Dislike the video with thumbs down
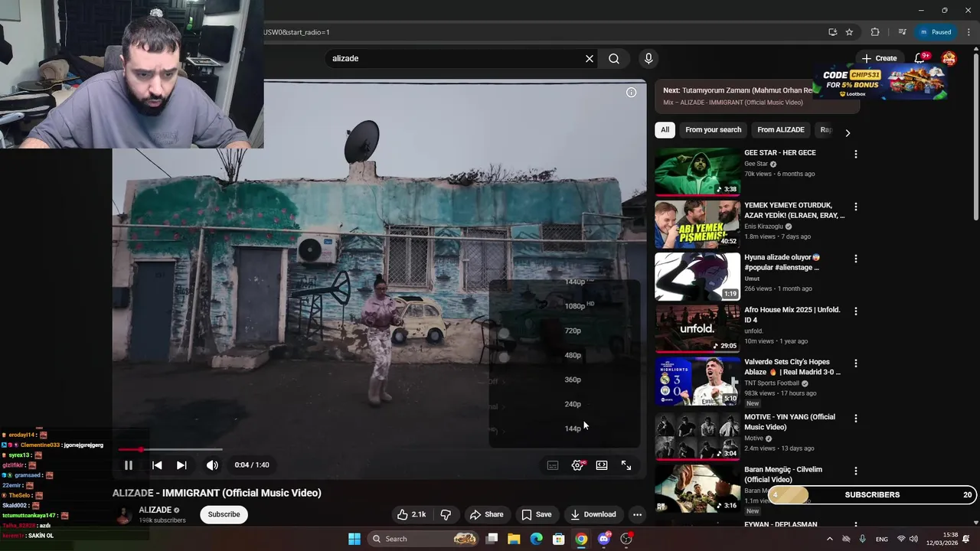Viewport: 980px width, 551px height. click(x=446, y=514)
